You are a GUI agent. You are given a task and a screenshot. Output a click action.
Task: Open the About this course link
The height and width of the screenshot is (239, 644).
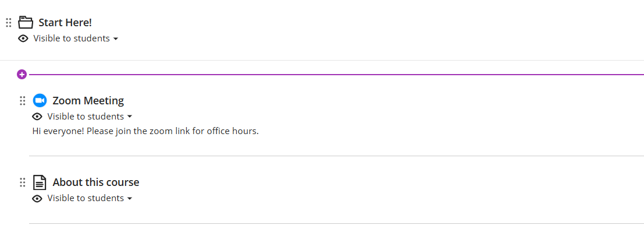coord(96,182)
